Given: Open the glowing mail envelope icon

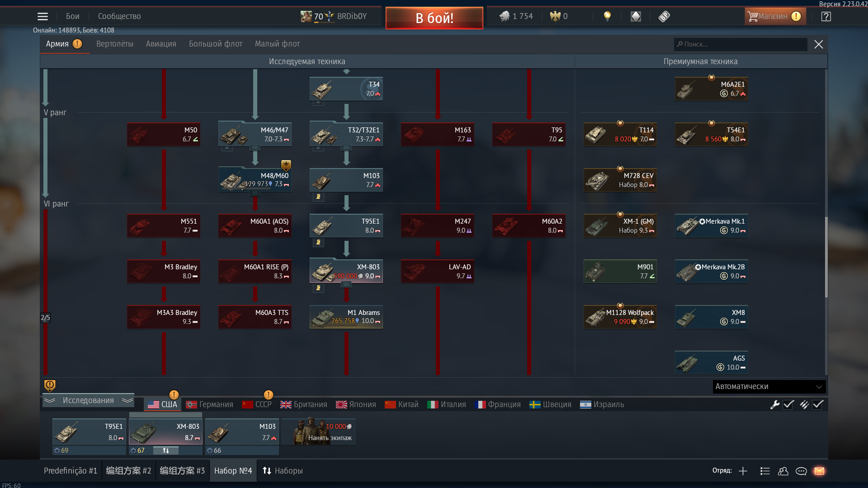Looking at the screenshot, I should click(x=819, y=471).
